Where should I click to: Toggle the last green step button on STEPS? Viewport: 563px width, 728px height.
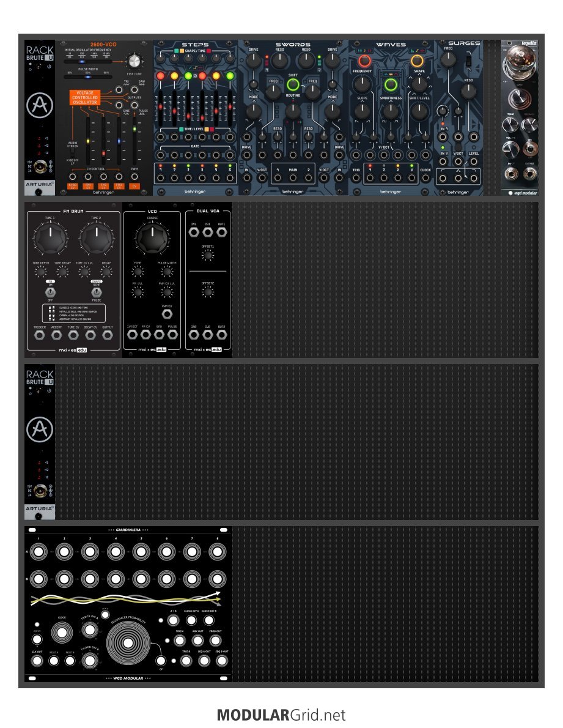coord(230,76)
